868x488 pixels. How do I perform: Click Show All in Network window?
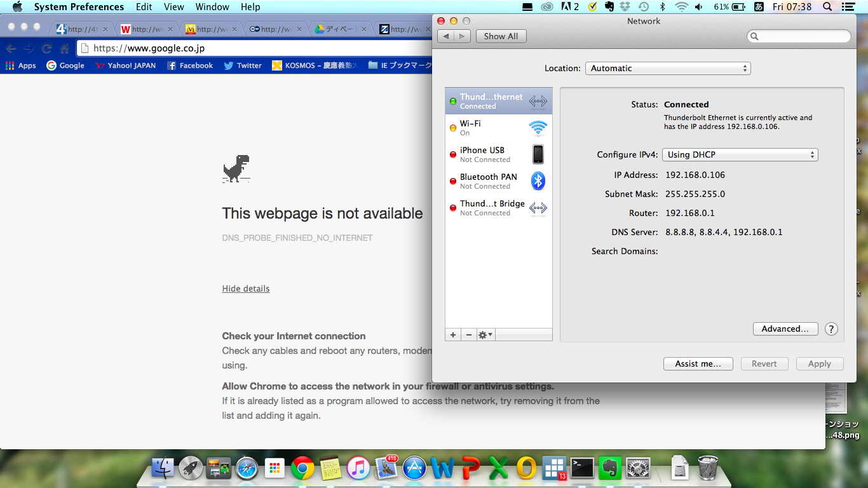(x=501, y=36)
